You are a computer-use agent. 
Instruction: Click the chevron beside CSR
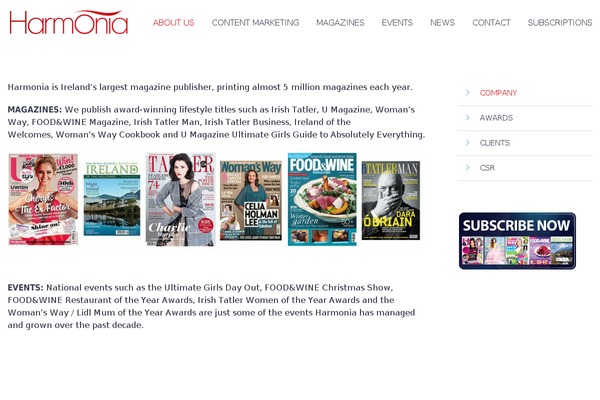[x=468, y=167]
